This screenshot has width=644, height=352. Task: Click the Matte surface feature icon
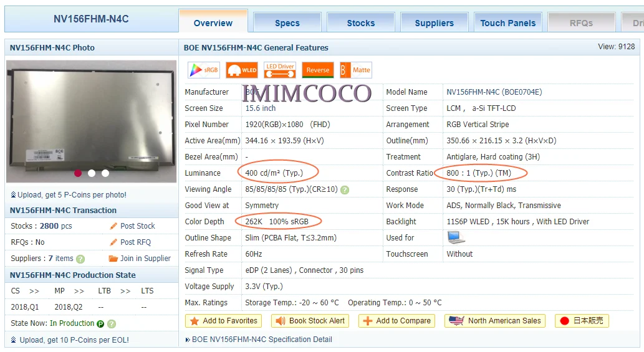[356, 70]
